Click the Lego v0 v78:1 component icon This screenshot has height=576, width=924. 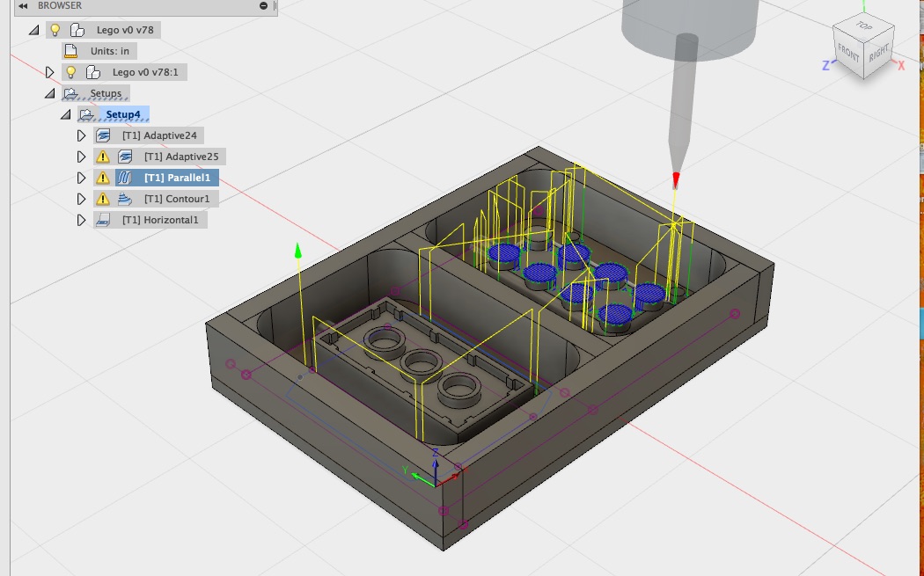pyautogui.click(x=93, y=72)
